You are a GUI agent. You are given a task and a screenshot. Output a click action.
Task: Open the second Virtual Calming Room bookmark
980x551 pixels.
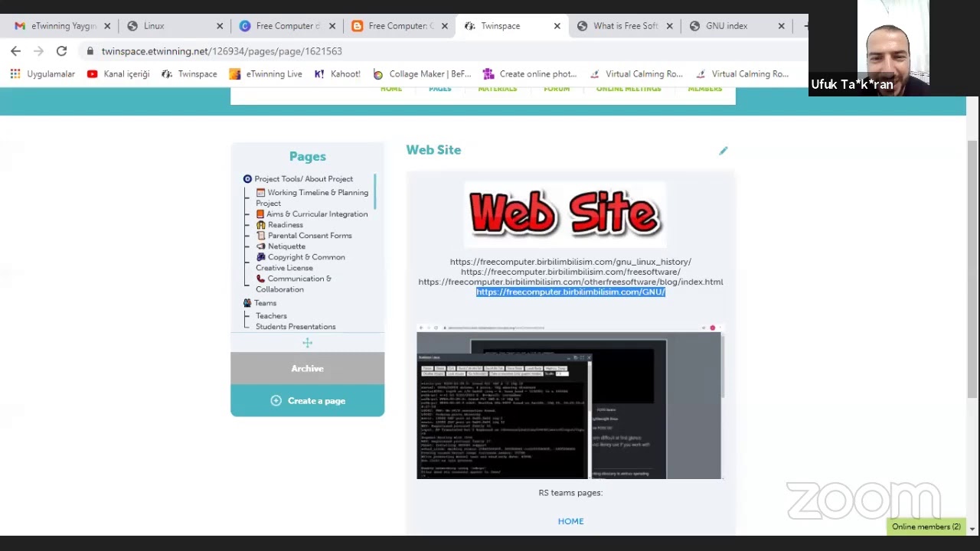click(x=742, y=74)
